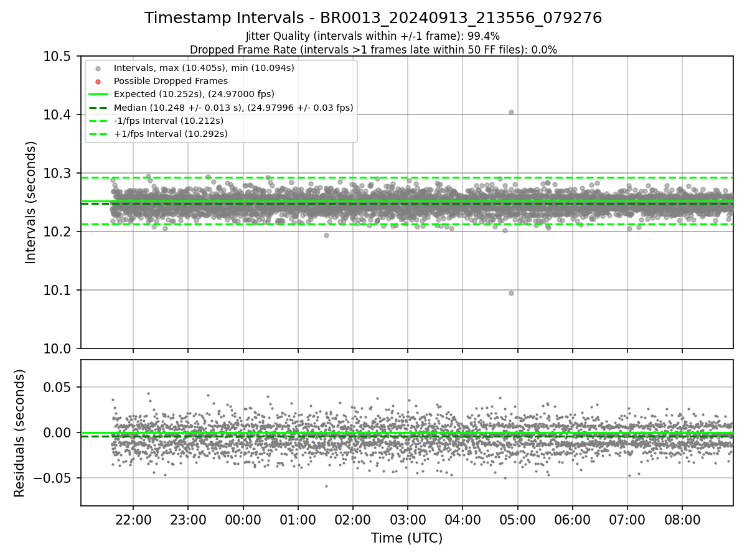
Task: Click the Residuals (seconds) y-axis label
Action: coord(20,433)
